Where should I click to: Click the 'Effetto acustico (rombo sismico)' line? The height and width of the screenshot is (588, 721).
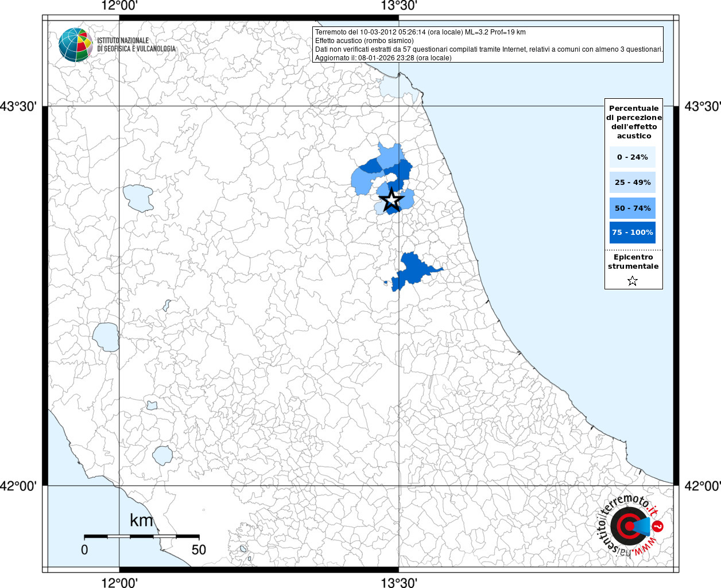coord(364,41)
